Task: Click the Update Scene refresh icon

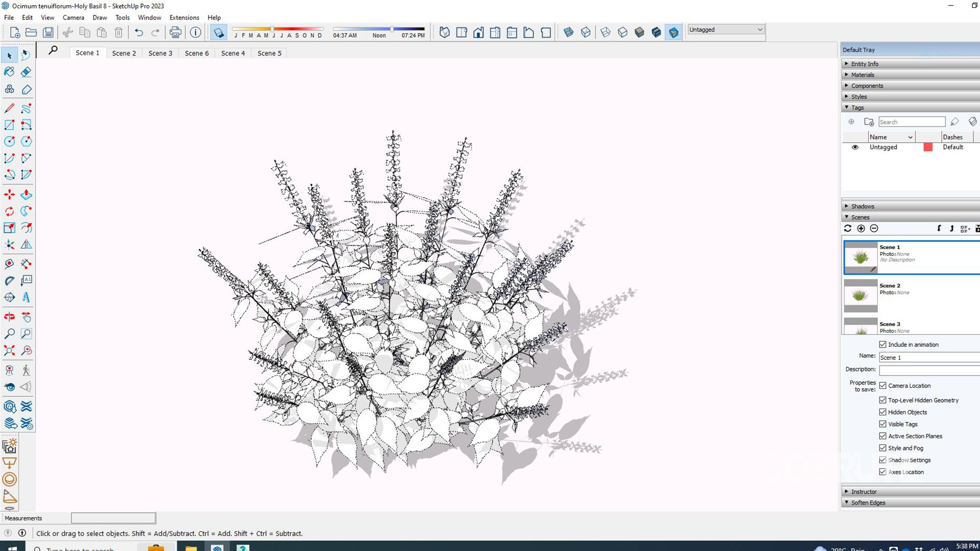Action: pyautogui.click(x=848, y=229)
